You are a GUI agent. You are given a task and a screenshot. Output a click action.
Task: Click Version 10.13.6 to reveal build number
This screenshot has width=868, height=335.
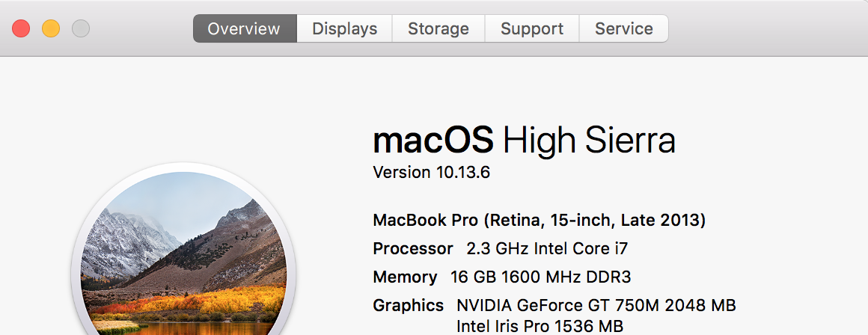[x=431, y=173]
